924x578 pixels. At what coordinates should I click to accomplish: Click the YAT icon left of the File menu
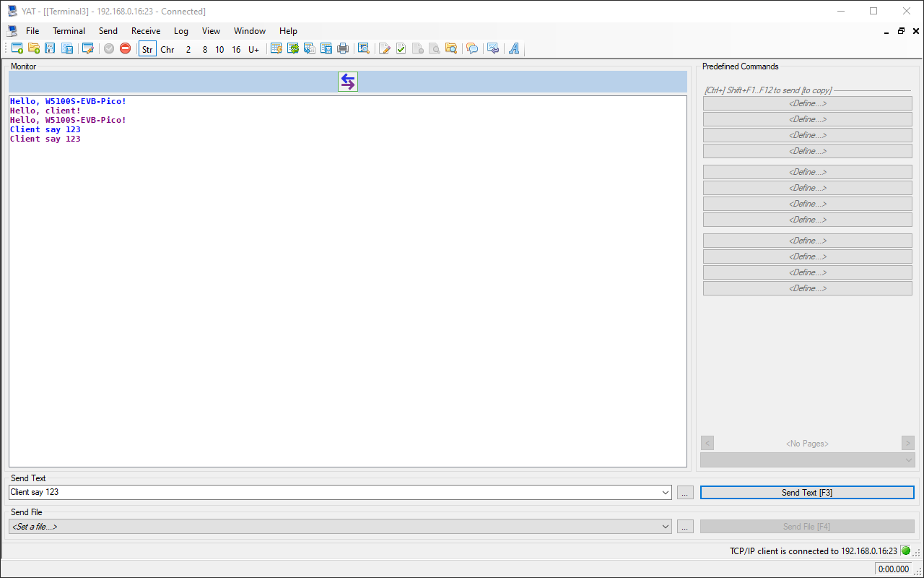(12, 31)
